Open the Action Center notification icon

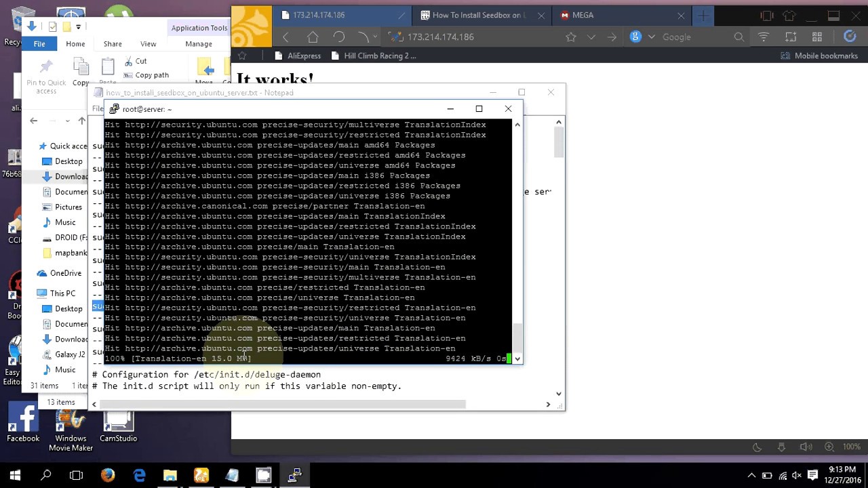click(x=812, y=475)
